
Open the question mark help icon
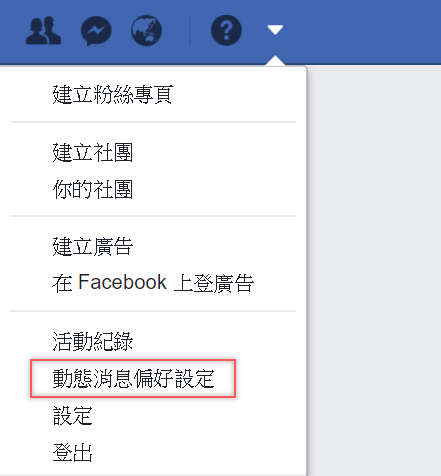pyautogui.click(x=226, y=30)
